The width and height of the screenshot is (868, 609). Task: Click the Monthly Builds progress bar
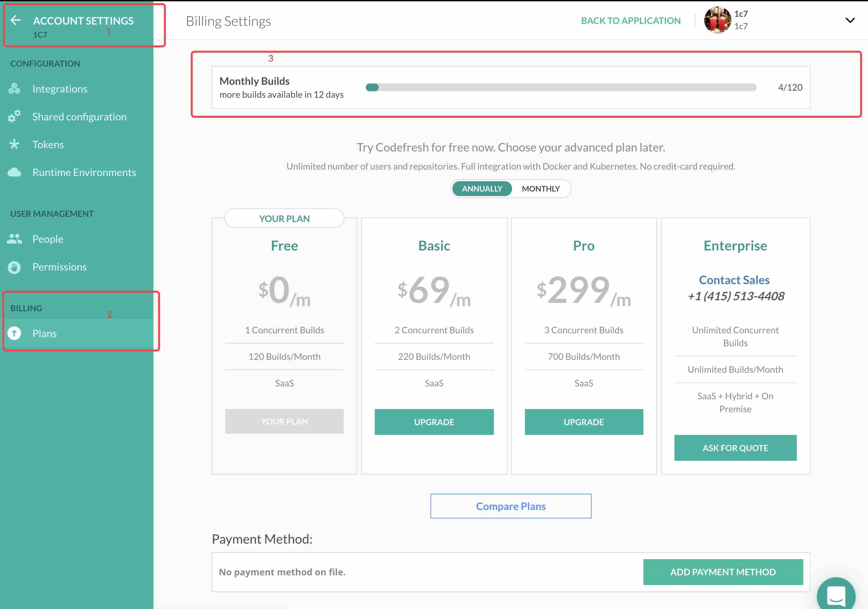click(x=561, y=88)
